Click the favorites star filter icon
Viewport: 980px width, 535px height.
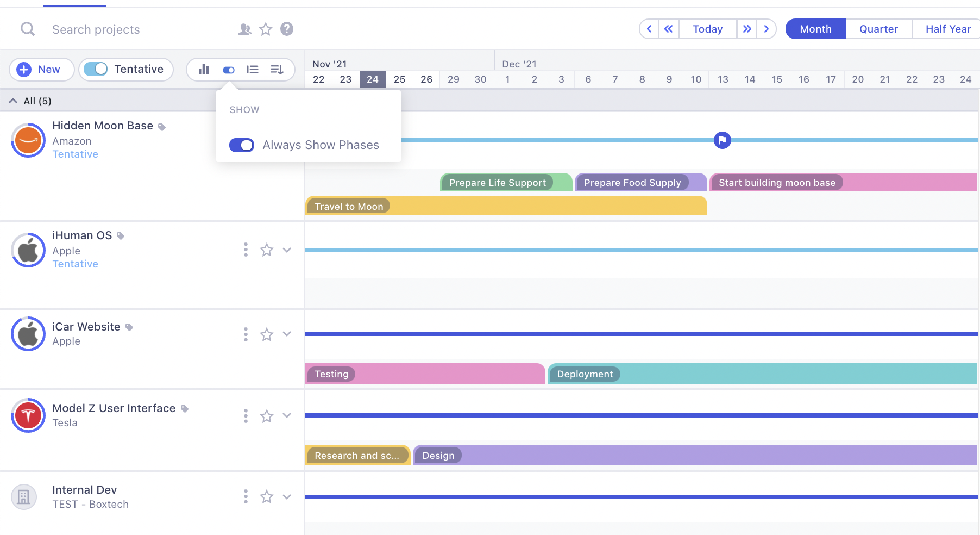click(266, 29)
